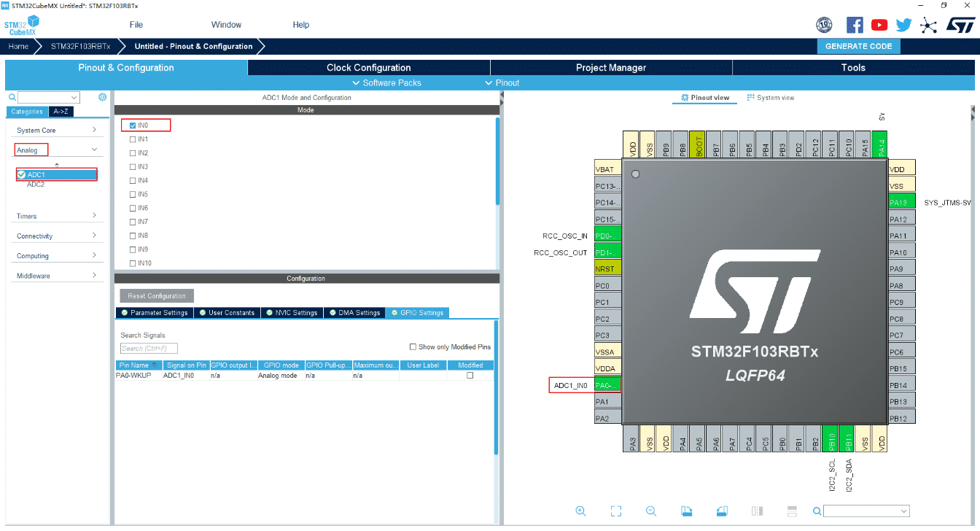
Task: Open the pin search combo box
Action: point(866,511)
